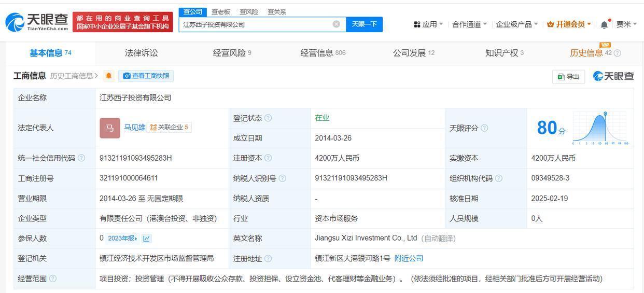Click the orange alert bell beside 历史工商信息

(x=108, y=76)
